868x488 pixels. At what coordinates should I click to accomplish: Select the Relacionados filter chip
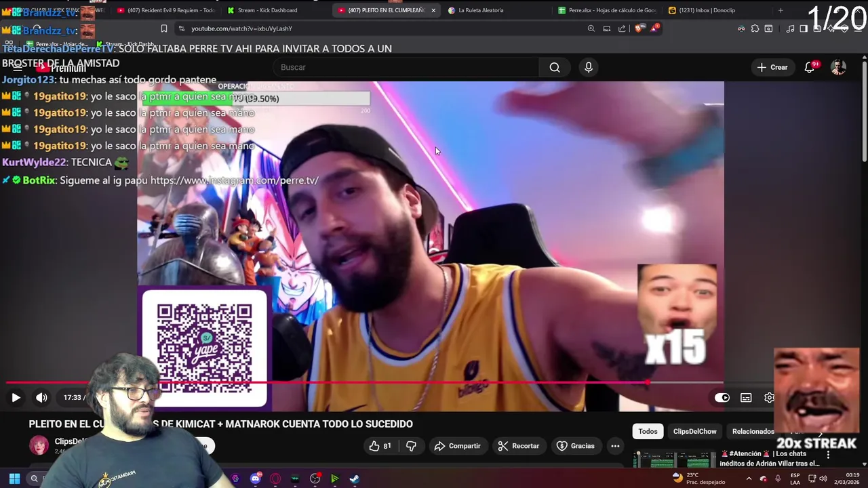click(753, 431)
